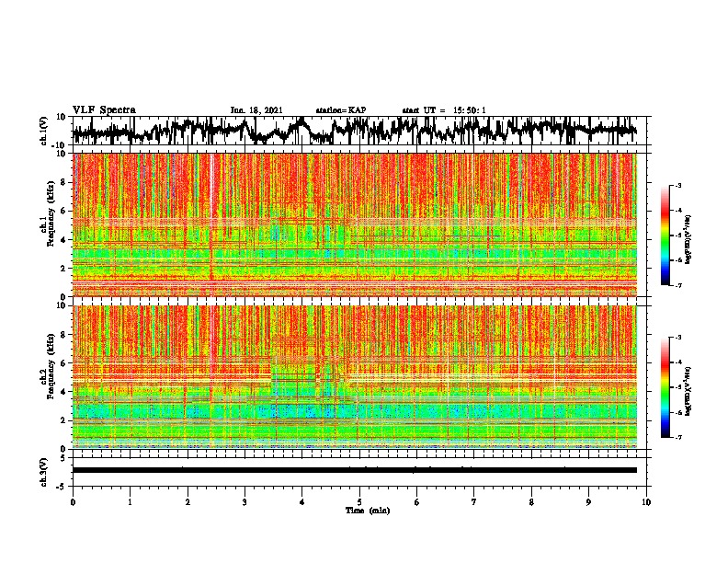The width and height of the screenshot is (728, 563).
Task: Click the "6" tick on the Time axis
Action: pyautogui.click(x=417, y=502)
